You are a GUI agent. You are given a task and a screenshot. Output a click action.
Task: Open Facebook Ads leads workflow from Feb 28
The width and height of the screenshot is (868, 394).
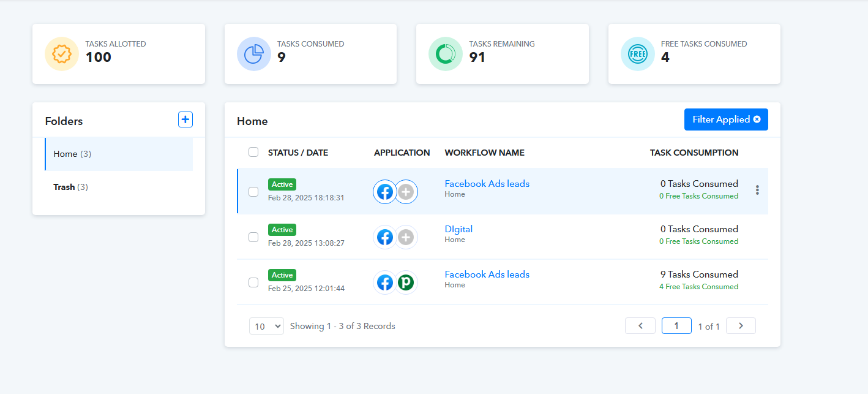coord(487,183)
